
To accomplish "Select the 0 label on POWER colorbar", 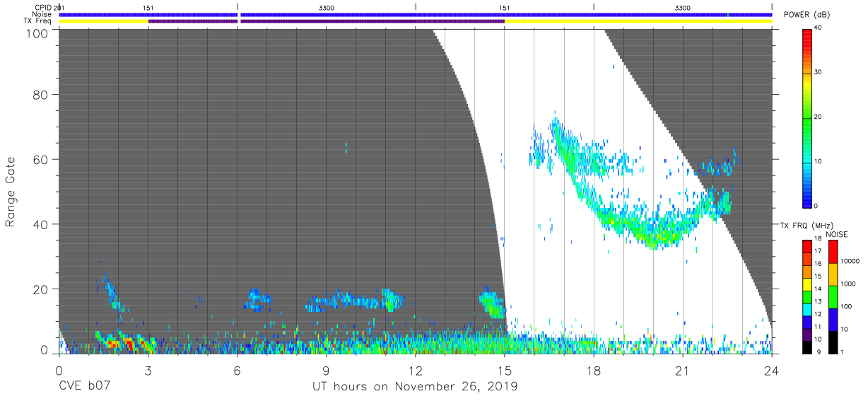I will (x=817, y=206).
